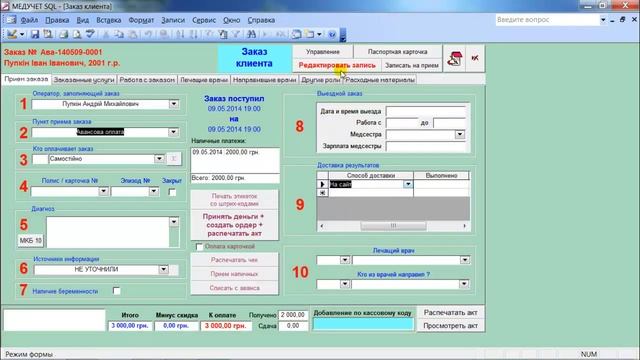Click the Apply Filter funnel icon
The width and height of the screenshot is (640, 360).
coord(236,34)
